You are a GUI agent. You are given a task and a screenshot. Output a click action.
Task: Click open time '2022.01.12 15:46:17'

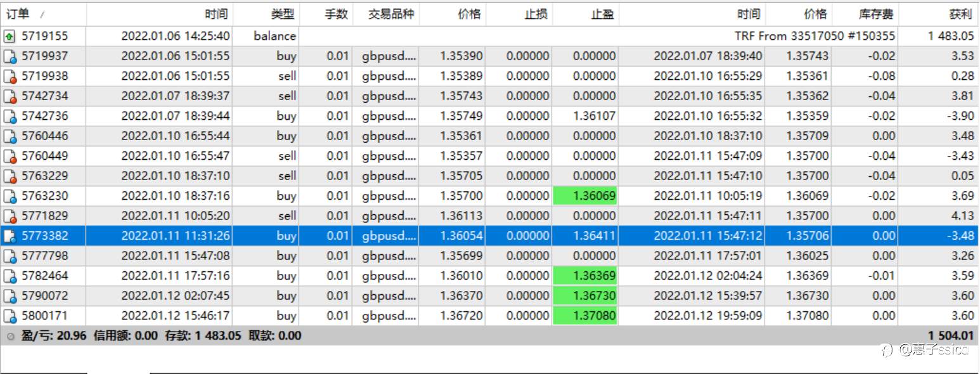(176, 316)
